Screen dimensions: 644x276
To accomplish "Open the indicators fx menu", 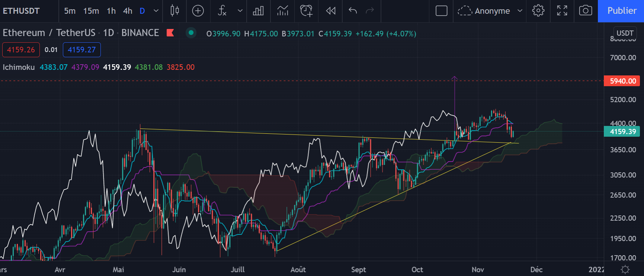I will coord(222,11).
